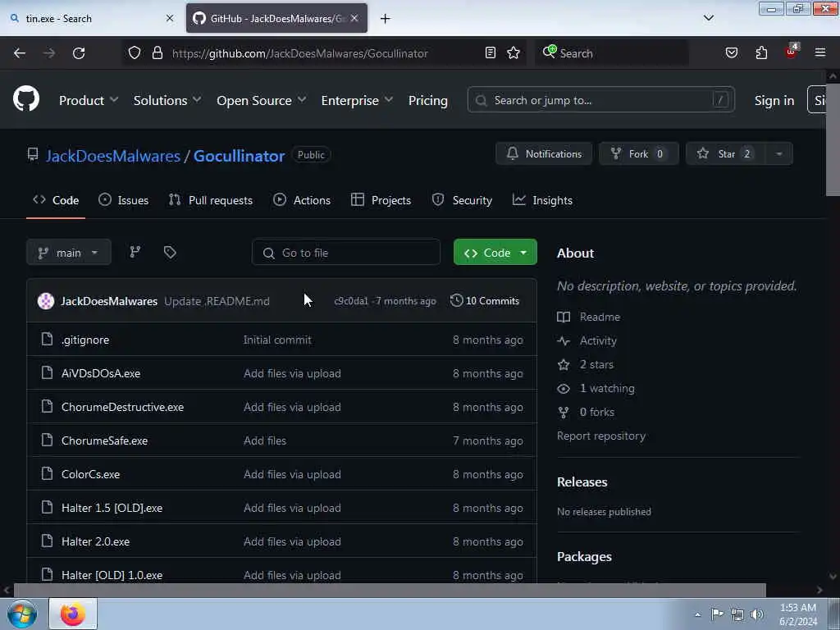This screenshot has height=630, width=840.
Task: Expand the Enterprise navigation menu
Action: coord(357,100)
